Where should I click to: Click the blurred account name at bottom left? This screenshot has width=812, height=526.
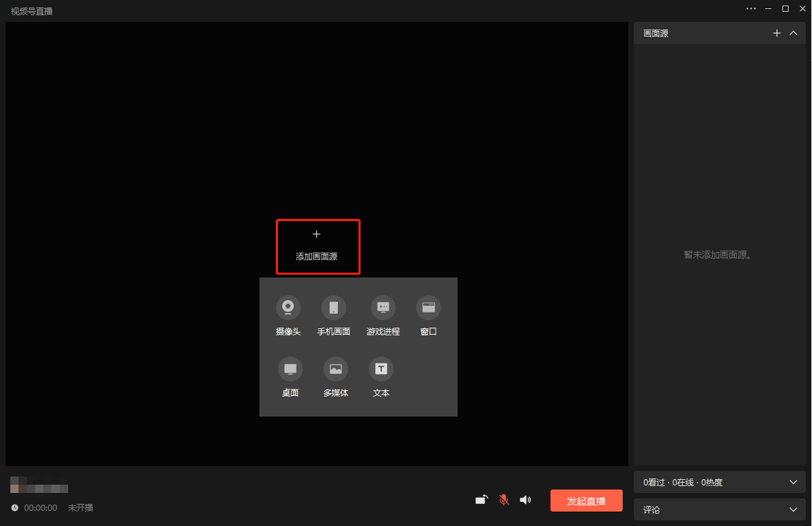39,487
